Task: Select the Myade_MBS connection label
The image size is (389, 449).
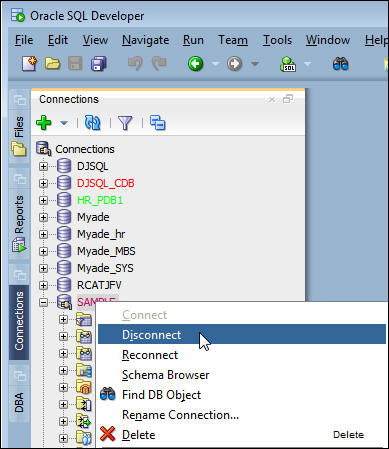Action: (x=106, y=251)
